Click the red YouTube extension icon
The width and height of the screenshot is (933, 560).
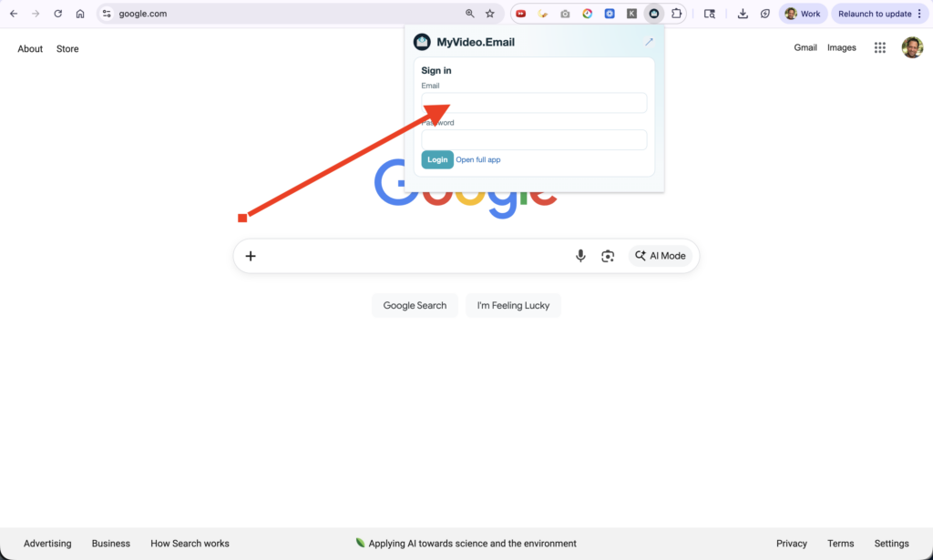[x=521, y=14]
